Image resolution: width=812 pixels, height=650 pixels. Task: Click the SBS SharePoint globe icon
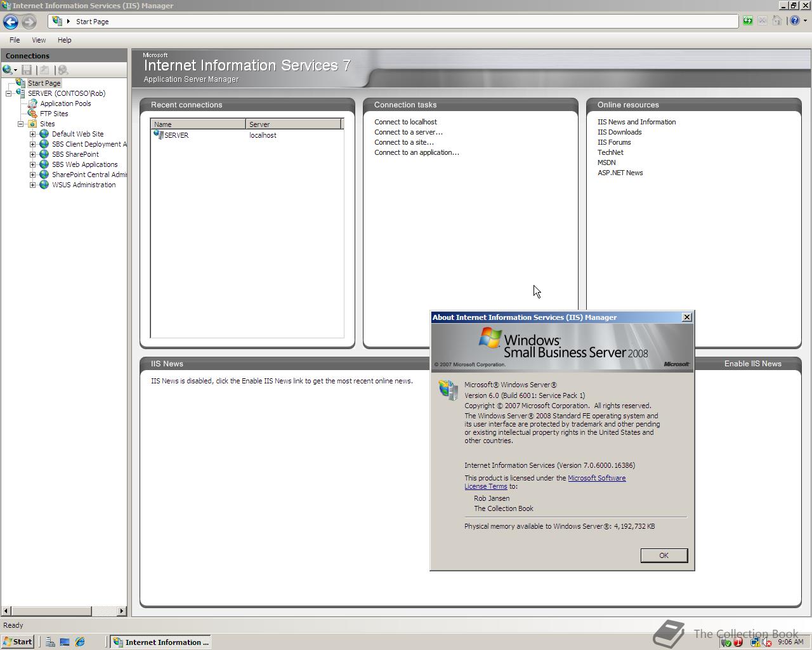[44, 154]
